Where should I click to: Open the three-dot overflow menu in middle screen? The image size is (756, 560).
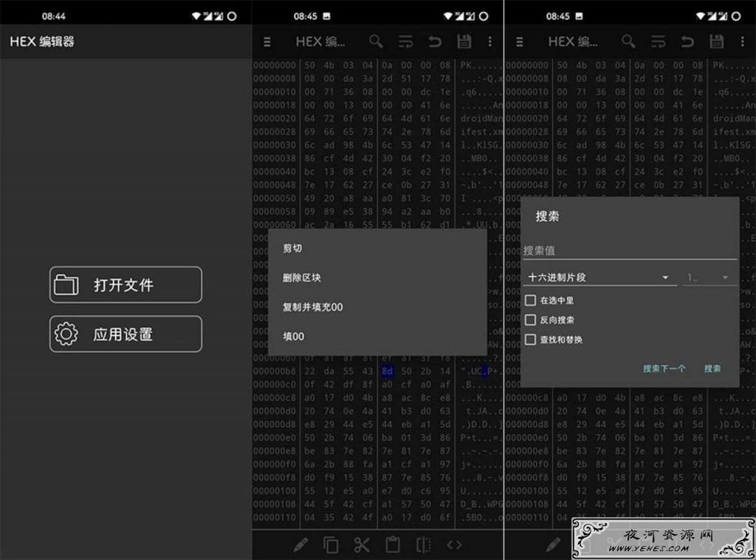point(490,42)
